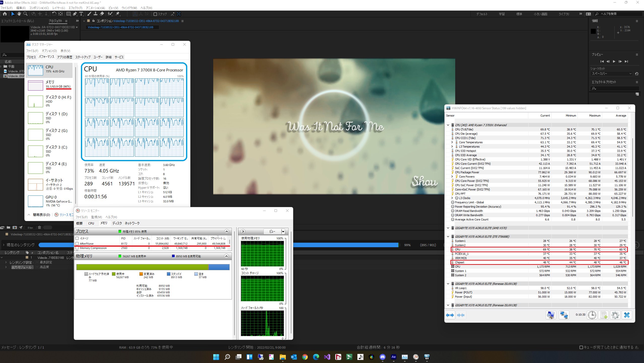644x363 pixels.
Task: Select the Hand tool
Action: (19, 14)
